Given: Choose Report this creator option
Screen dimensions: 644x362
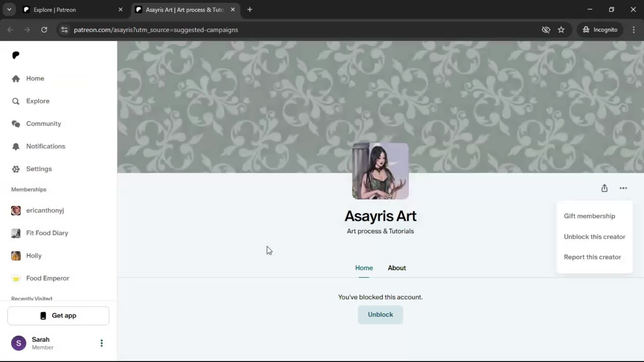Looking at the screenshot, I should click(x=592, y=257).
